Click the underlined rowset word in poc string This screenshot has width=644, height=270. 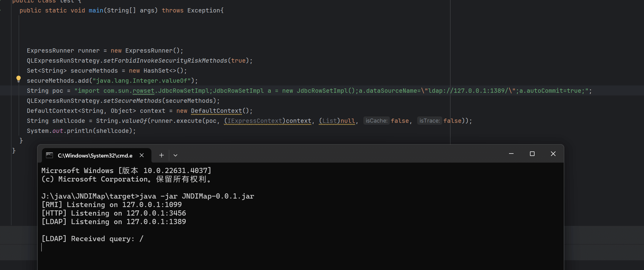point(144,91)
